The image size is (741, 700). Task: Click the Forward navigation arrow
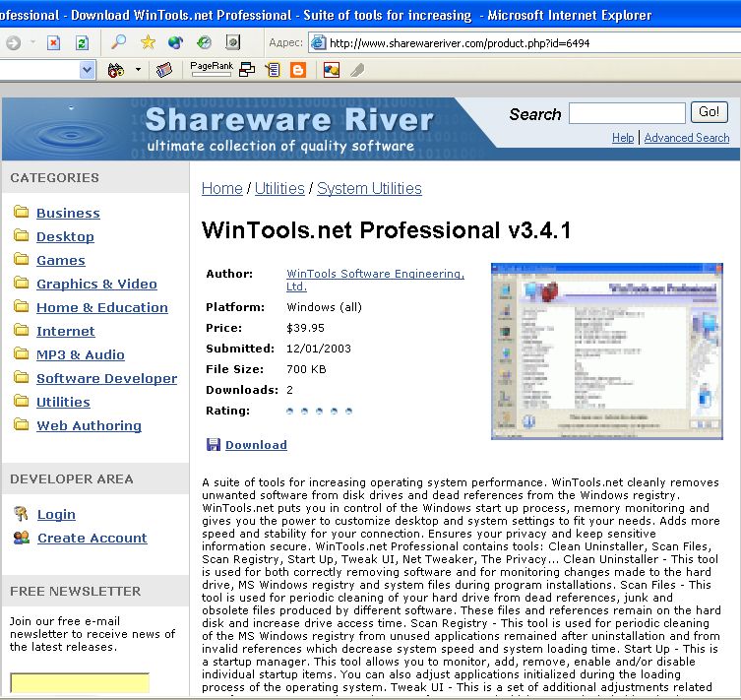point(13,43)
